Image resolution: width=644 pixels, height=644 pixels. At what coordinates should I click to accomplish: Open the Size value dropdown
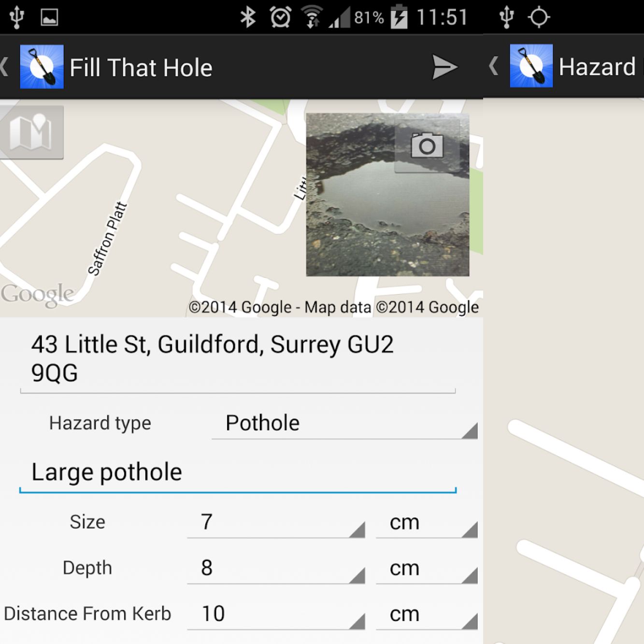[x=275, y=523]
